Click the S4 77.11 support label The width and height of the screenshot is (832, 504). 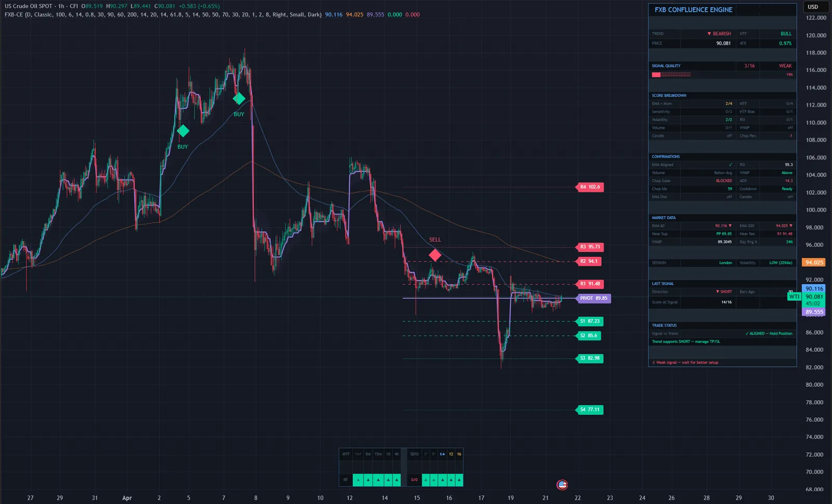pos(590,409)
